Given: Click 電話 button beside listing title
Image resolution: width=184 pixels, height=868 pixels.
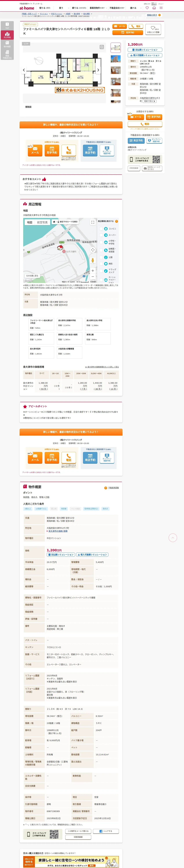Looking at the screenshot, I should [x=136, y=26].
